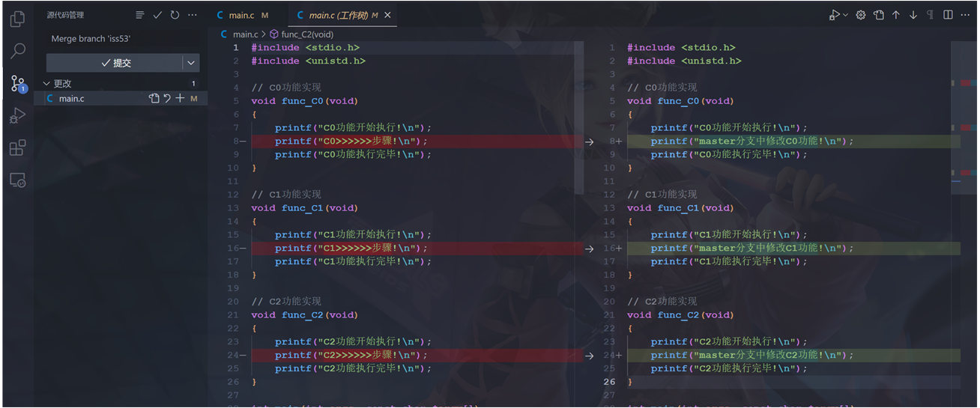Go to next change with down arrow
The width and height of the screenshot is (980, 408).
coord(913,15)
